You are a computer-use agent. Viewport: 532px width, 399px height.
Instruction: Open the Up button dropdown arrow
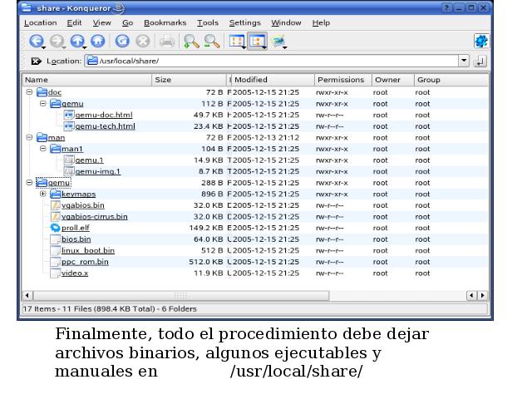85,47
